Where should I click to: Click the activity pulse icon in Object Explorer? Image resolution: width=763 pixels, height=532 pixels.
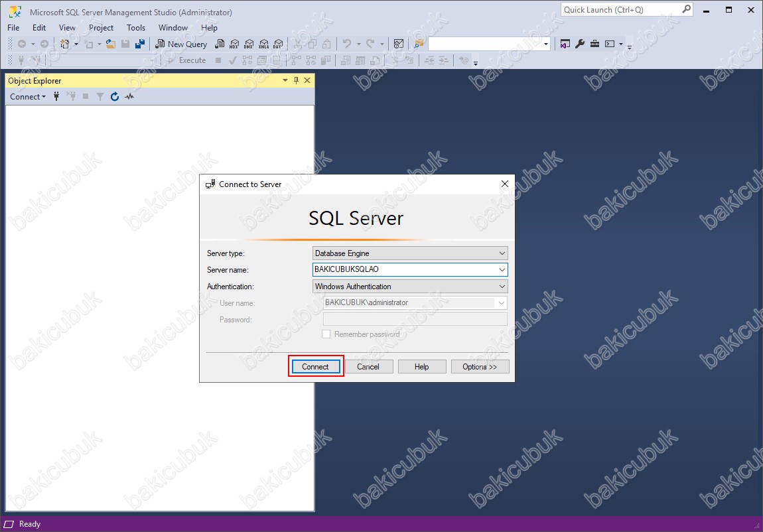click(129, 96)
